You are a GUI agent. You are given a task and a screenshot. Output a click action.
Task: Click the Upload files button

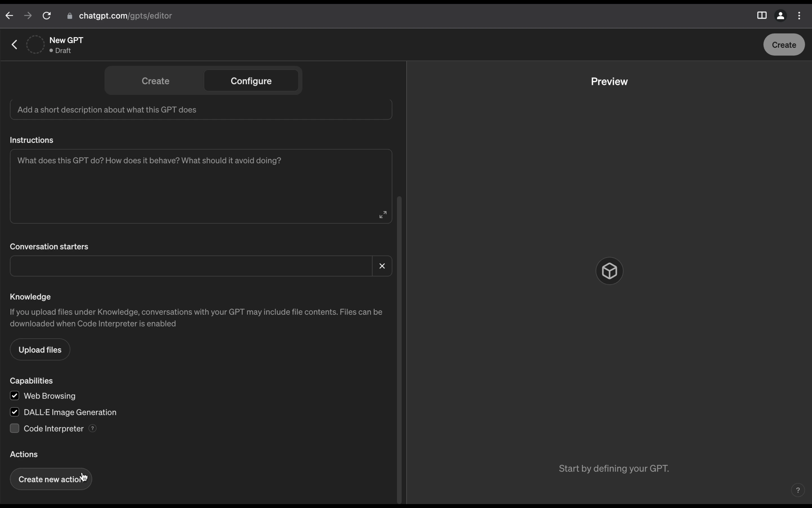pos(40,350)
